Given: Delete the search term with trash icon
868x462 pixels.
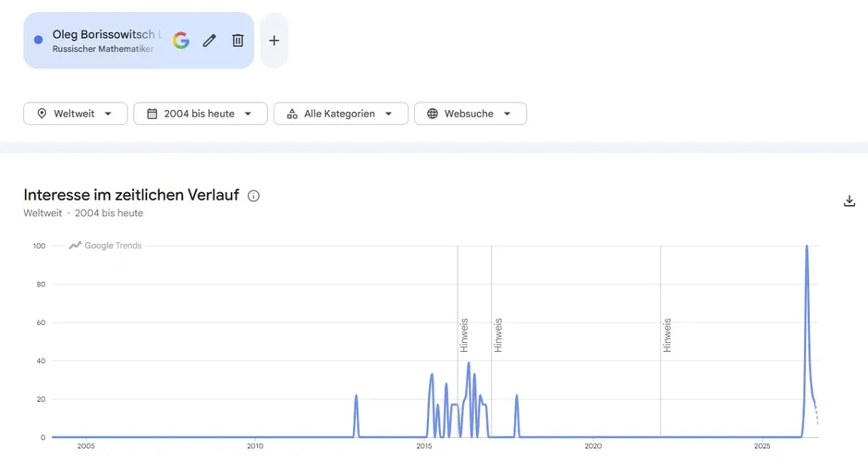Looking at the screenshot, I should pyautogui.click(x=238, y=41).
